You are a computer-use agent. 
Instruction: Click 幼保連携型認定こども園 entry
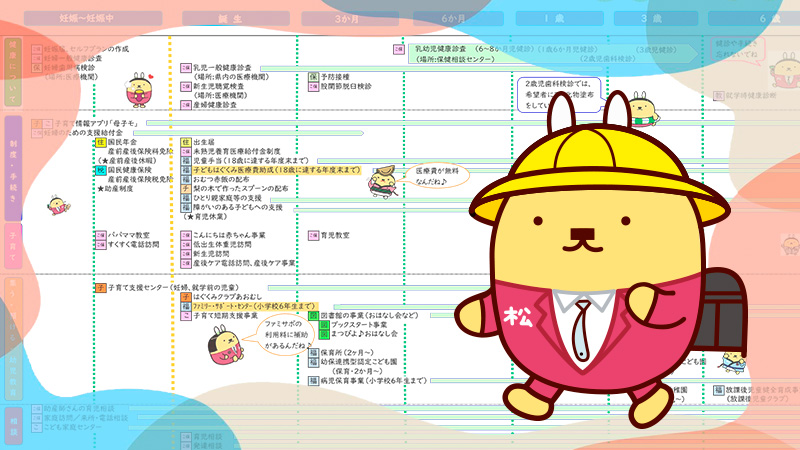(358, 362)
